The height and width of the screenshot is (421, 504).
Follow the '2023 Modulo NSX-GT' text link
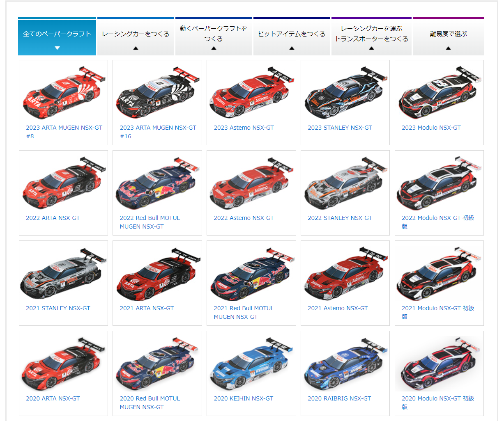431,128
